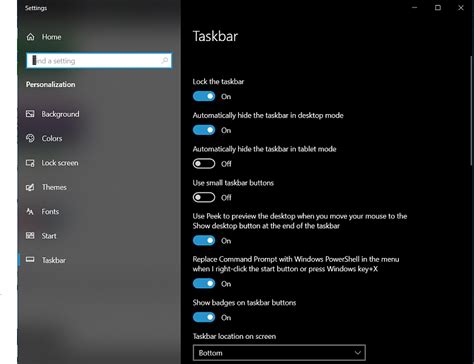Click the search magnifier icon
The image size is (474, 364).
164,61
